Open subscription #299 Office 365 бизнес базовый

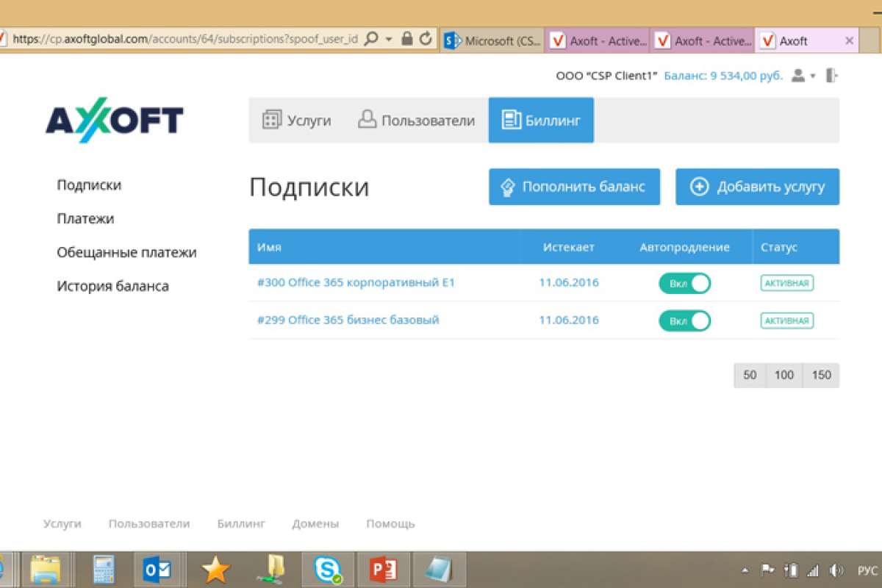point(348,320)
